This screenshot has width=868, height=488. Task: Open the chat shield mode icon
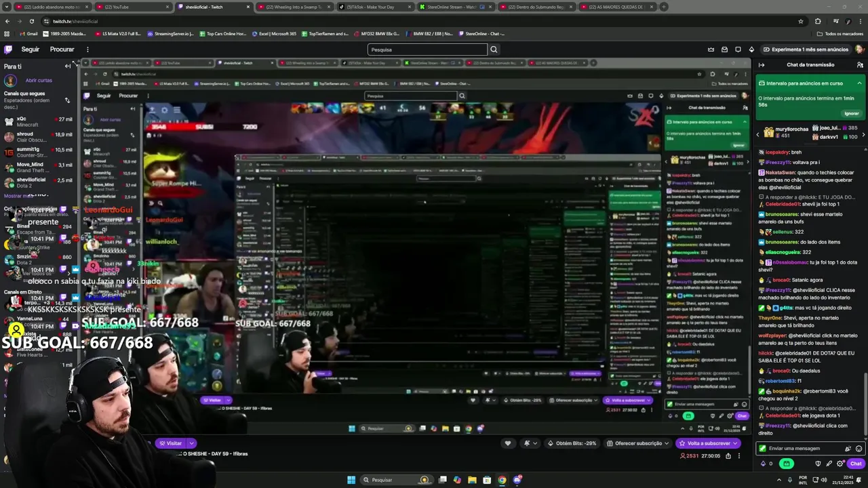pos(818,464)
